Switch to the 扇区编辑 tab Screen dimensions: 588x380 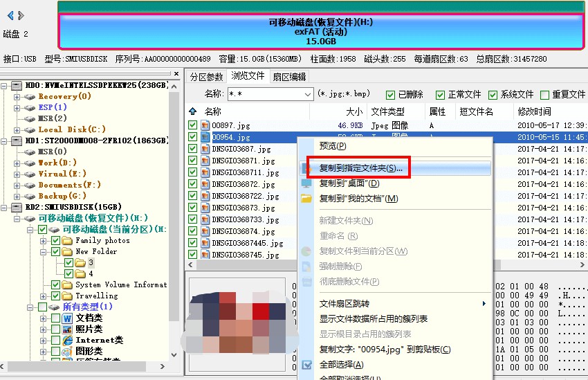[289, 77]
